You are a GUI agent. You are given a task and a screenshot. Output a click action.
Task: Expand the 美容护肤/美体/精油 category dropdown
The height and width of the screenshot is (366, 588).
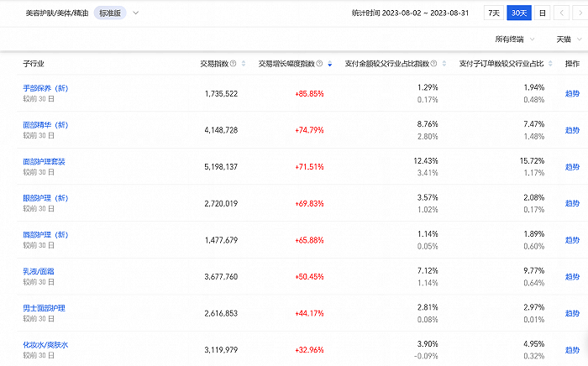[136, 13]
